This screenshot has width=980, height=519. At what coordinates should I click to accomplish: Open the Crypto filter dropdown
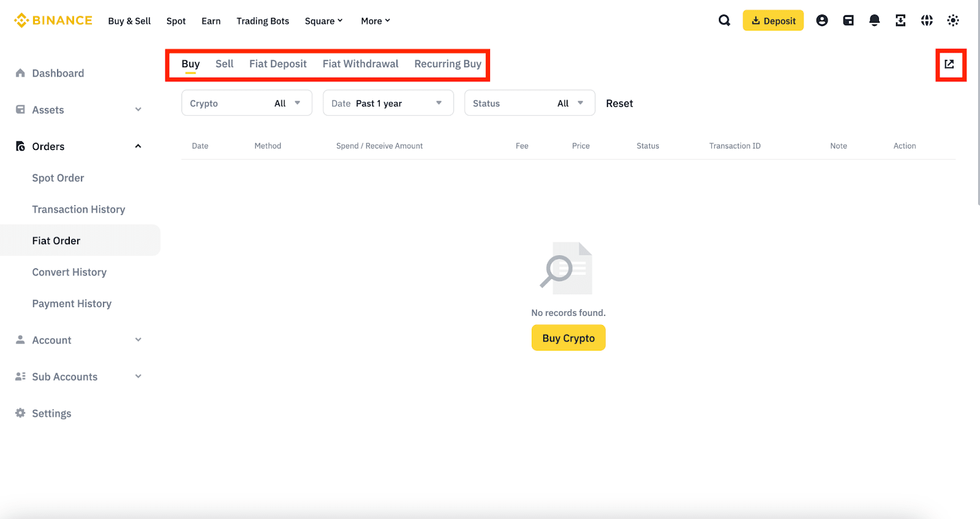point(247,103)
